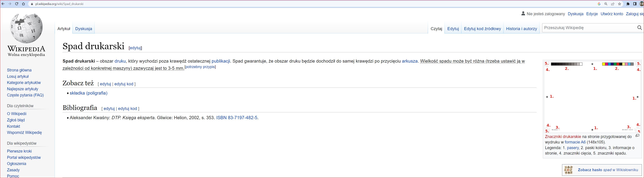The image size is (644, 178).
Task: Open the printer marks diagram thumbnail
Action: pyautogui.click(x=592, y=97)
